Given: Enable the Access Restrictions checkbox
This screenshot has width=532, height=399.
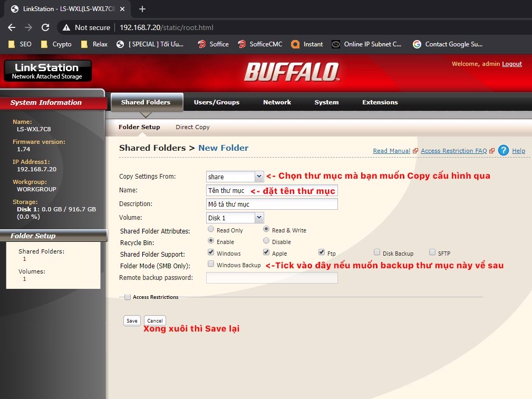Looking at the screenshot, I should [x=128, y=297].
